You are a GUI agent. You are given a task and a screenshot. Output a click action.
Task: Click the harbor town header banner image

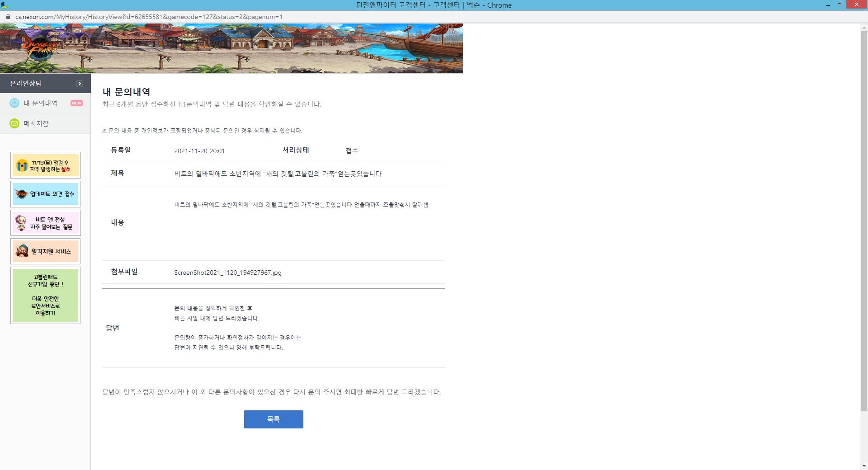271,48
